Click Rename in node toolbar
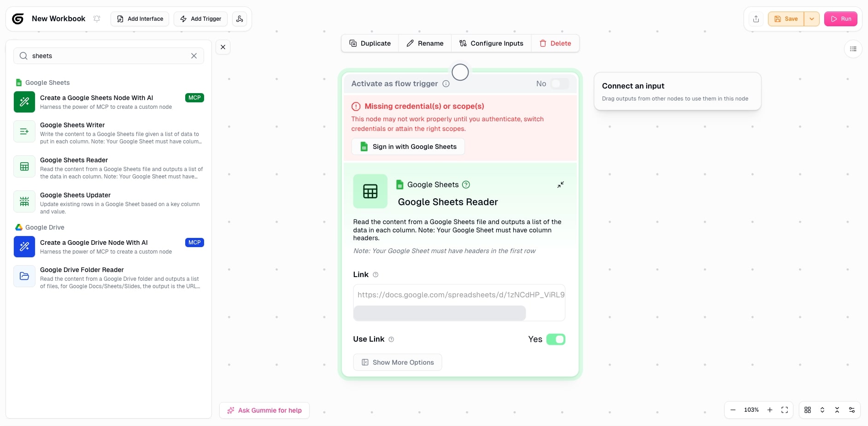Image resolution: width=868 pixels, height=426 pixels. click(425, 43)
